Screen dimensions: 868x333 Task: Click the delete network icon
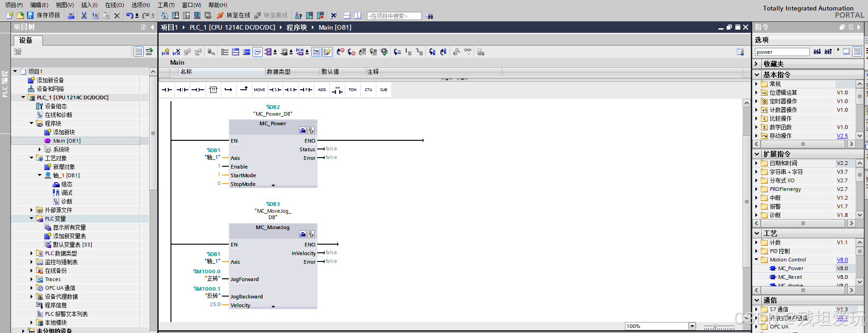tap(176, 52)
